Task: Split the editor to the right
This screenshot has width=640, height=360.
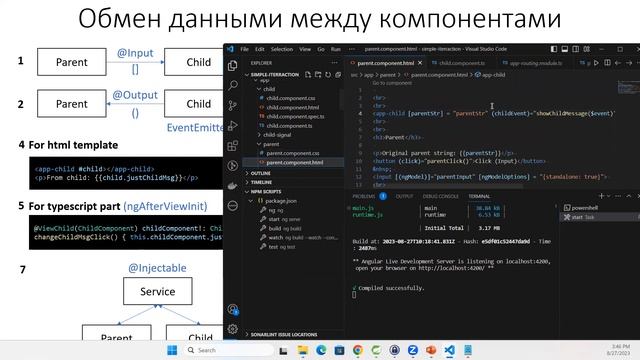Action: [x=607, y=63]
